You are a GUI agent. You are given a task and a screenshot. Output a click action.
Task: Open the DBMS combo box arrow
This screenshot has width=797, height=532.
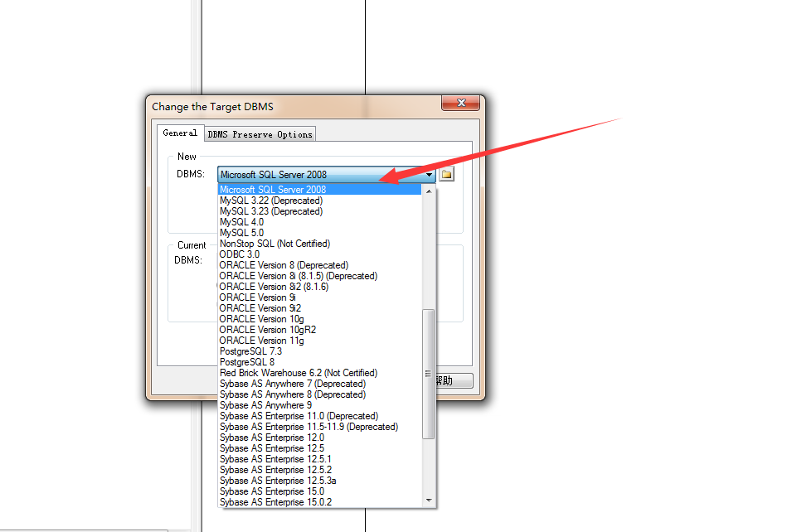point(429,175)
